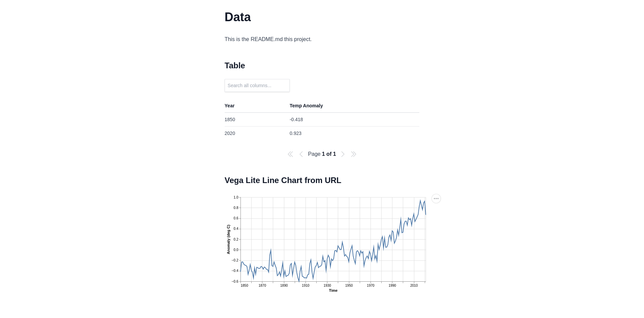
Task: Go to the next table page
Action: point(343,154)
